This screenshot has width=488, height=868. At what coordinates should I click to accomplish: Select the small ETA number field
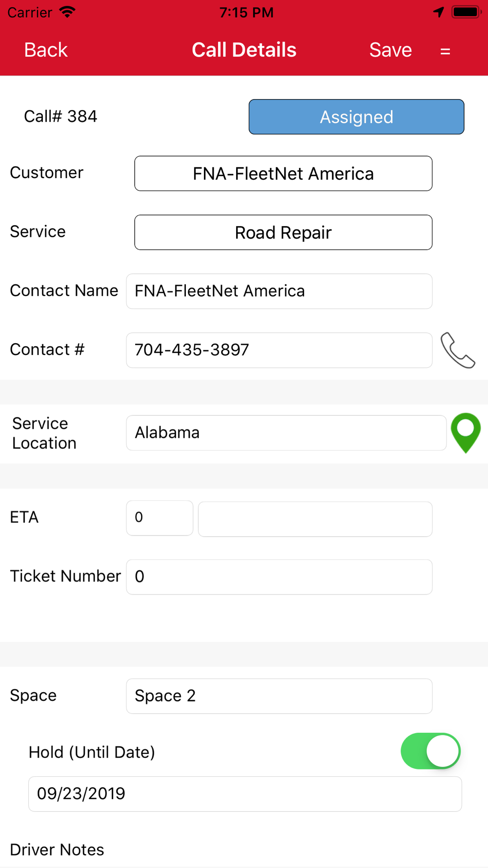click(x=160, y=518)
